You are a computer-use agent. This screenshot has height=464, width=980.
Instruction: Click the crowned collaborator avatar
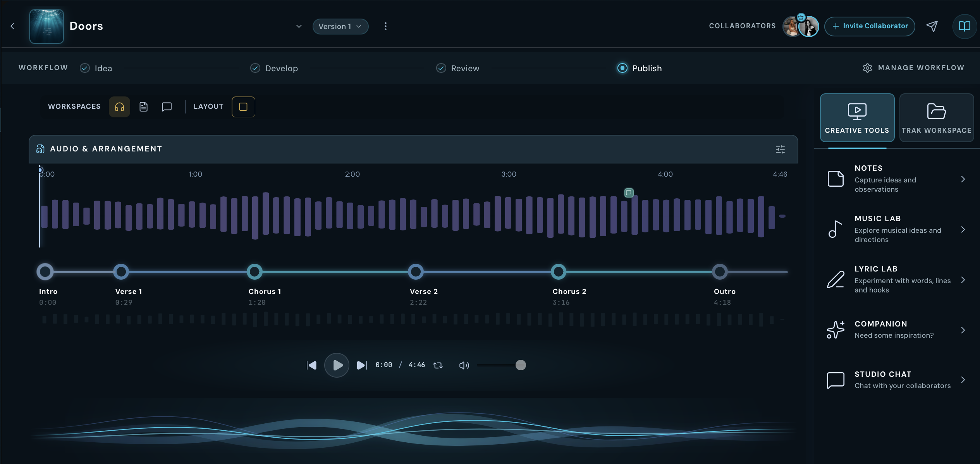[x=809, y=26]
